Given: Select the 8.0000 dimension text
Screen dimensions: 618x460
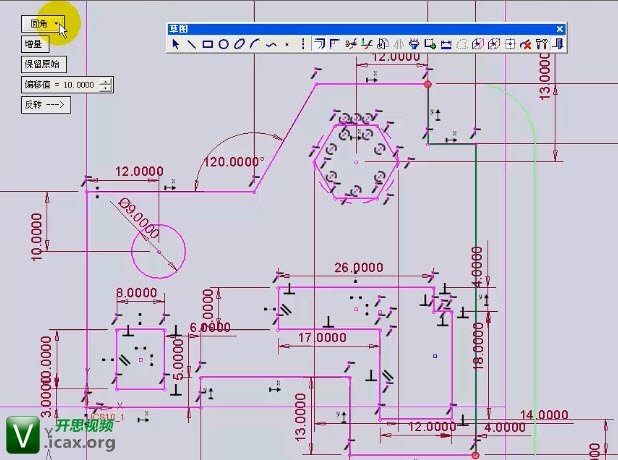Looking at the screenshot, I should pos(136,293).
